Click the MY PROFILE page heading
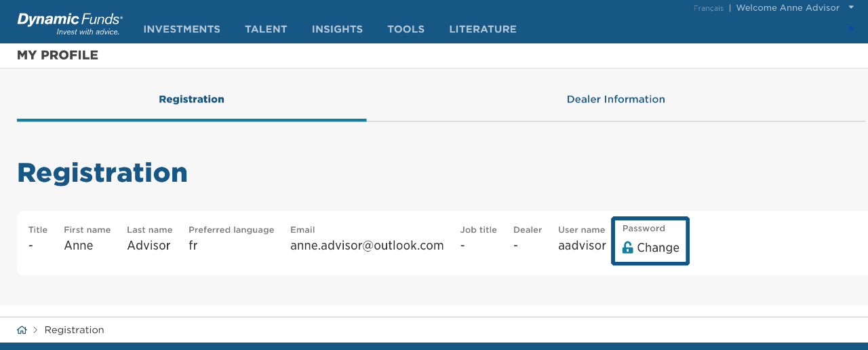 [58, 56]
